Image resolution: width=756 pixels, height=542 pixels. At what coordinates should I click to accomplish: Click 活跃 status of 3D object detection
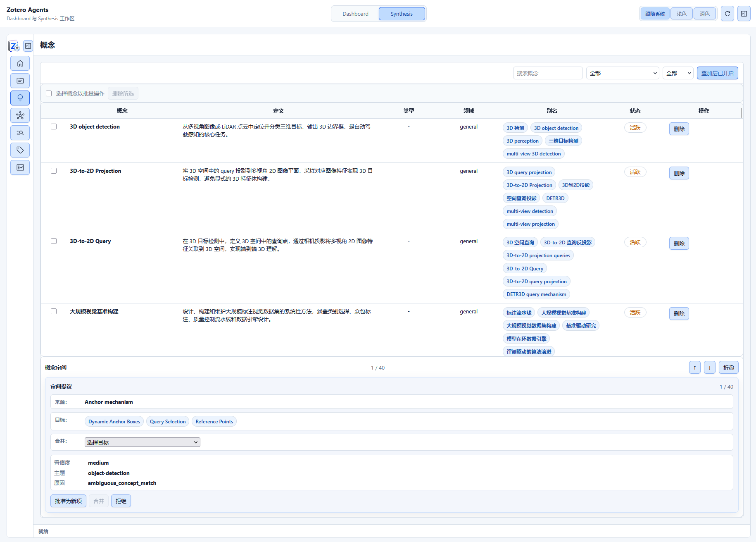(635, 128)
